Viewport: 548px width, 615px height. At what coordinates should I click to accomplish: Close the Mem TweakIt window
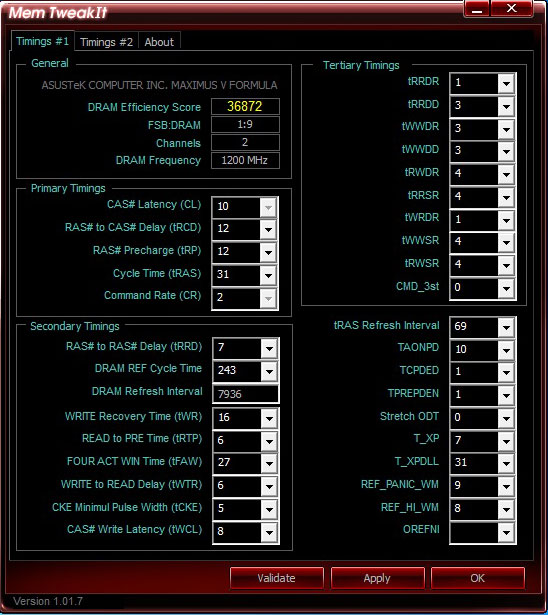pyautogui.click(x=512, y=8)
